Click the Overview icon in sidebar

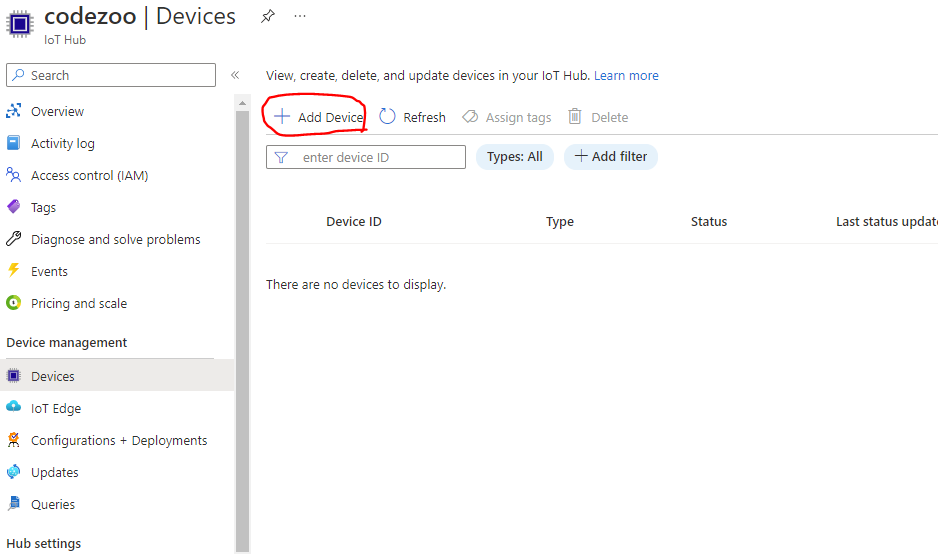point(14,111)
